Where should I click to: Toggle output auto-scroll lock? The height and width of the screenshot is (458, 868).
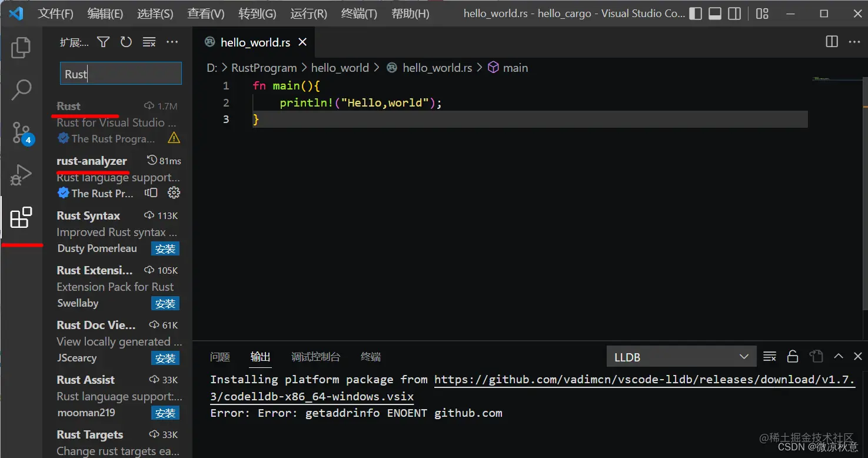click(x=793, y=356)
